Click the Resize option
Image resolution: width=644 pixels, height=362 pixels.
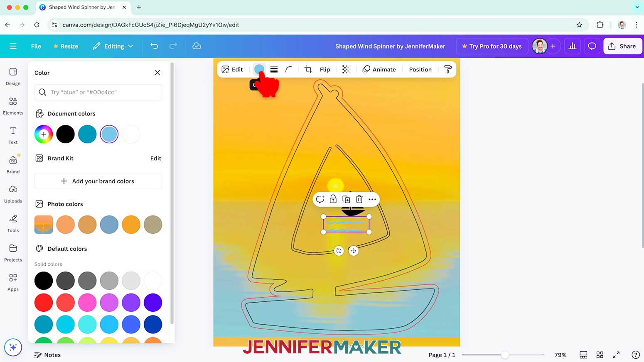click(x=66, y=46)
